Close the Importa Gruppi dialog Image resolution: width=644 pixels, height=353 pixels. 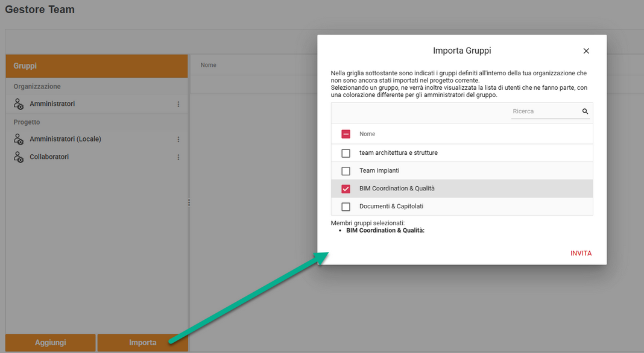586,51
